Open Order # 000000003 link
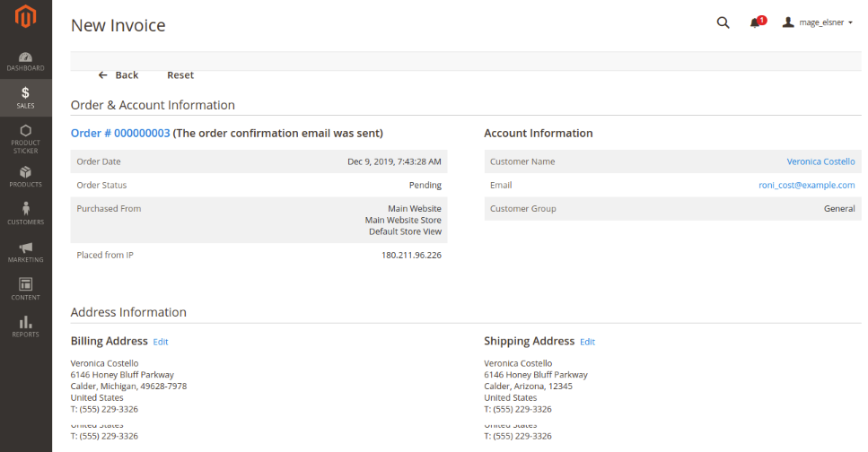 pos(120,134)
